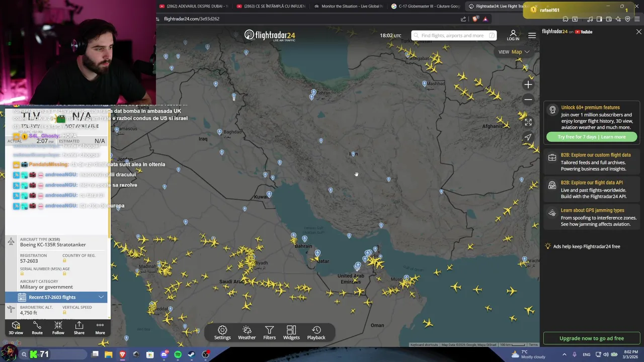This screenshot has width=644, height=362.
Task: Open Microsoft Store from taskbar
Action: (x=149, y=354)
